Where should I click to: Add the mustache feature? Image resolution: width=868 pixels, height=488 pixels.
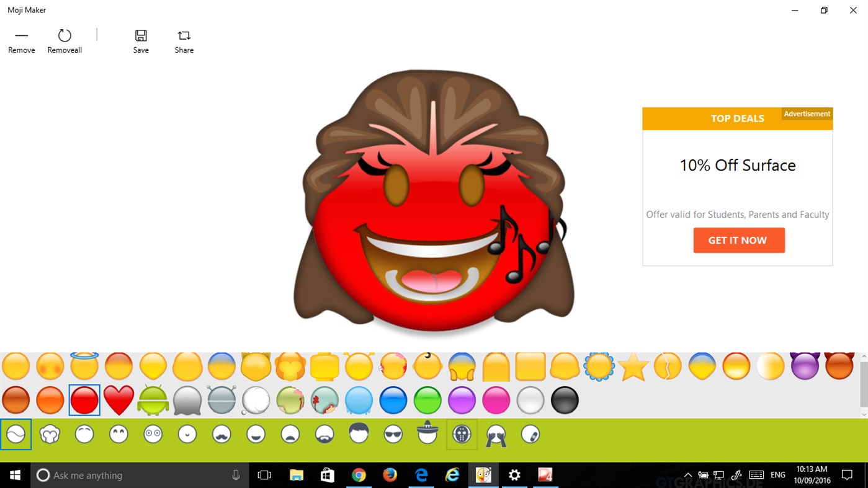point(221,434)
